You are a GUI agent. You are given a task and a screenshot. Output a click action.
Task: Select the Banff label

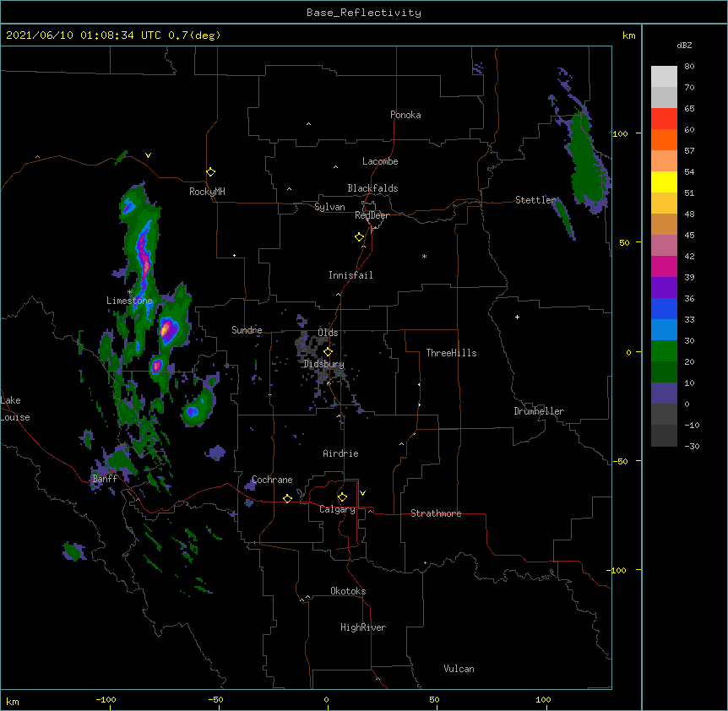pyautogui.click(x=105, y=479)
